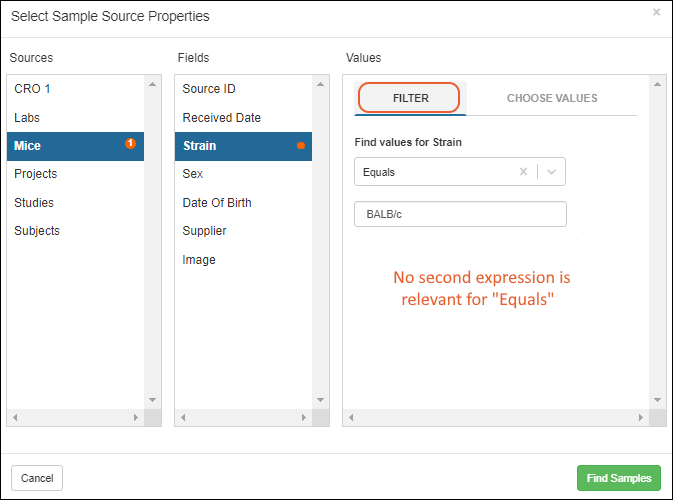Viewport: 673px width, 500px height.
Task: Click up arrow of Sources list scrollbar
Action: [x=152, y=84]
